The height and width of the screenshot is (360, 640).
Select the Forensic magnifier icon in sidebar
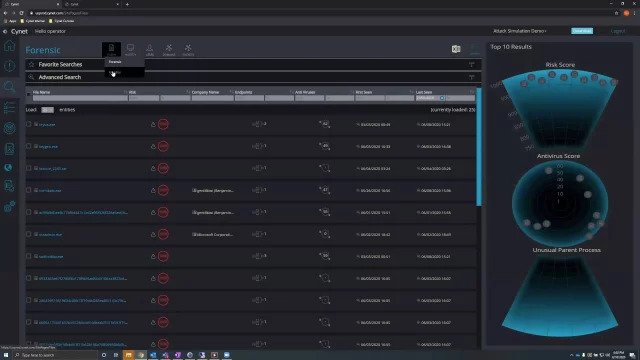coord(9,87)
